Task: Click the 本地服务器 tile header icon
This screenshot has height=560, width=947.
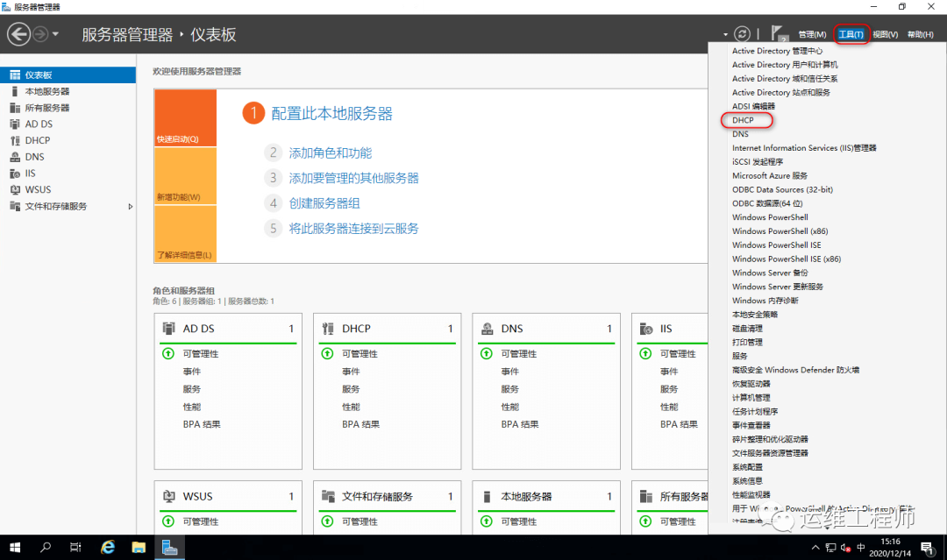Action: 487,496
